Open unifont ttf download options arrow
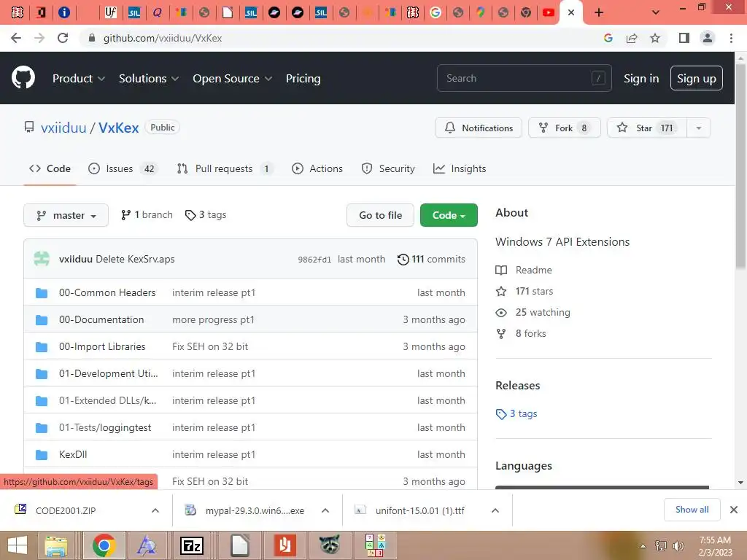 click(x=495, y=510)
